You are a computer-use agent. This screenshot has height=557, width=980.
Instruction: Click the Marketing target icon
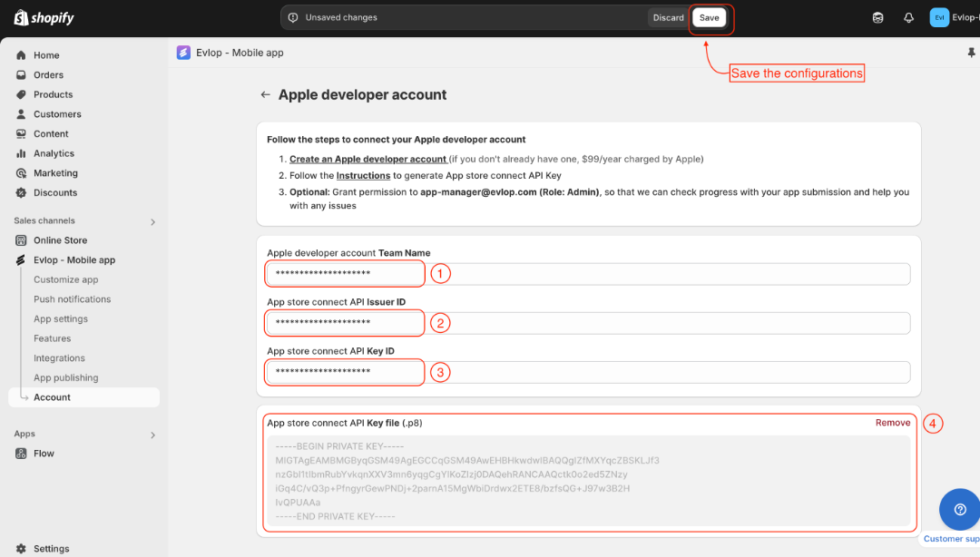click(21, 173)
